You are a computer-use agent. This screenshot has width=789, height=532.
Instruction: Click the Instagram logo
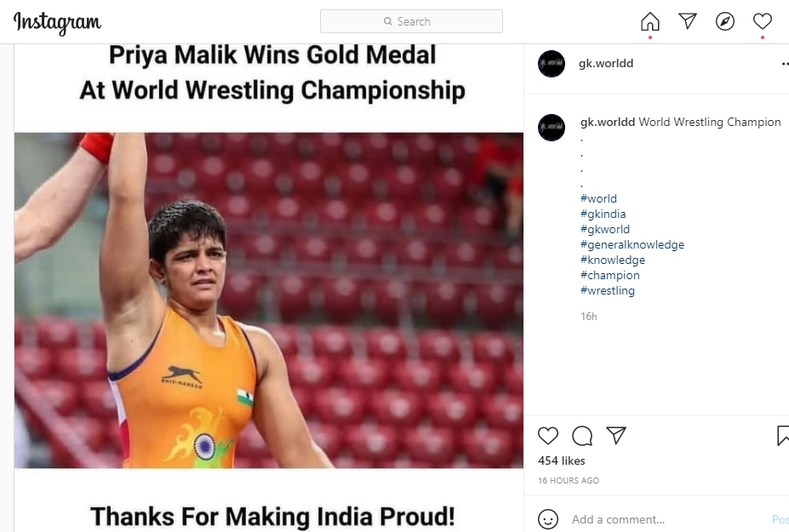point(57,22)
